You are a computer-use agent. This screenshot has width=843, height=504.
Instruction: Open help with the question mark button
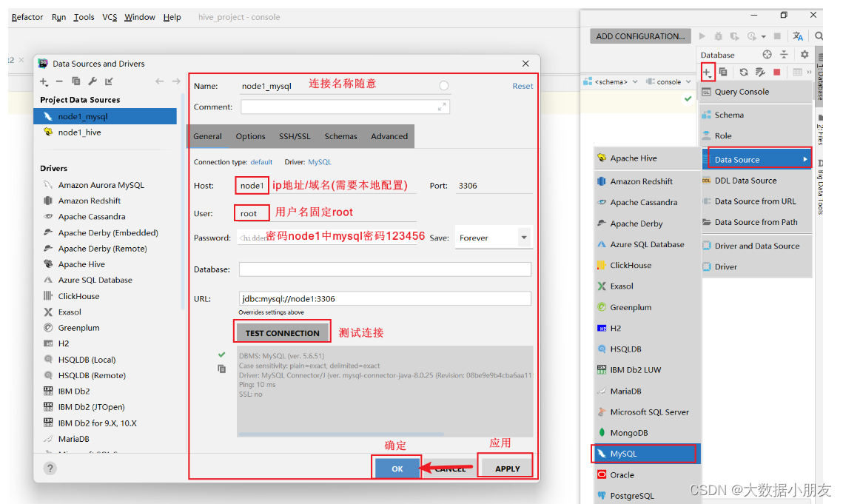tap(50, 468)
